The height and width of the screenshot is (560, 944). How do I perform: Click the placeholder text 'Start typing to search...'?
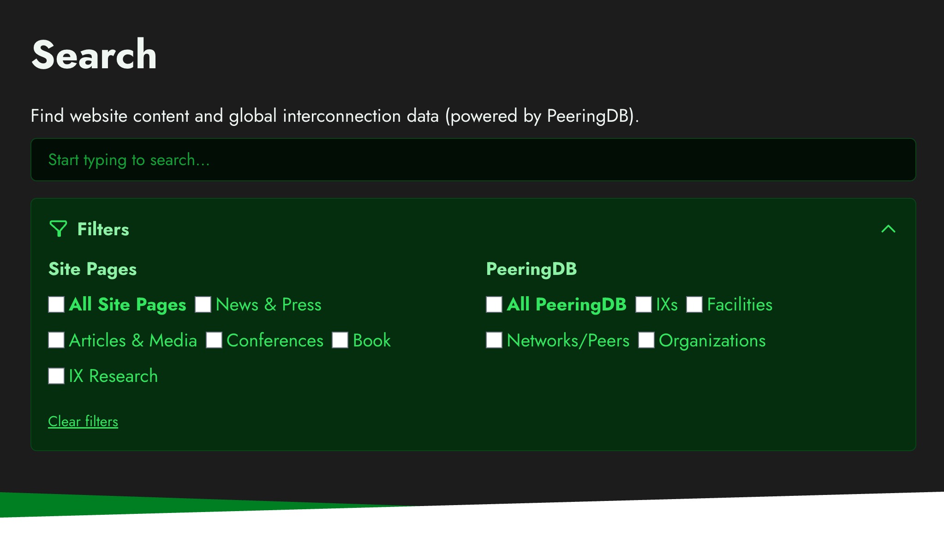(x=129, y=159)
